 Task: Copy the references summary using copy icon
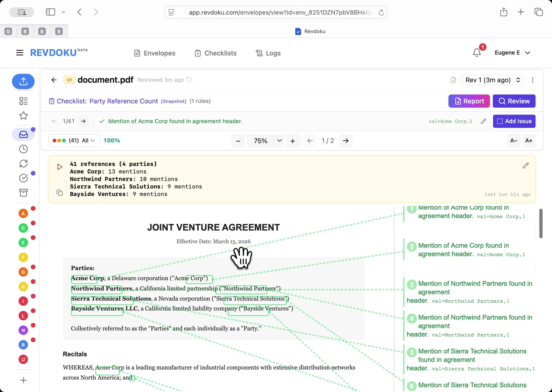[59, 193]
